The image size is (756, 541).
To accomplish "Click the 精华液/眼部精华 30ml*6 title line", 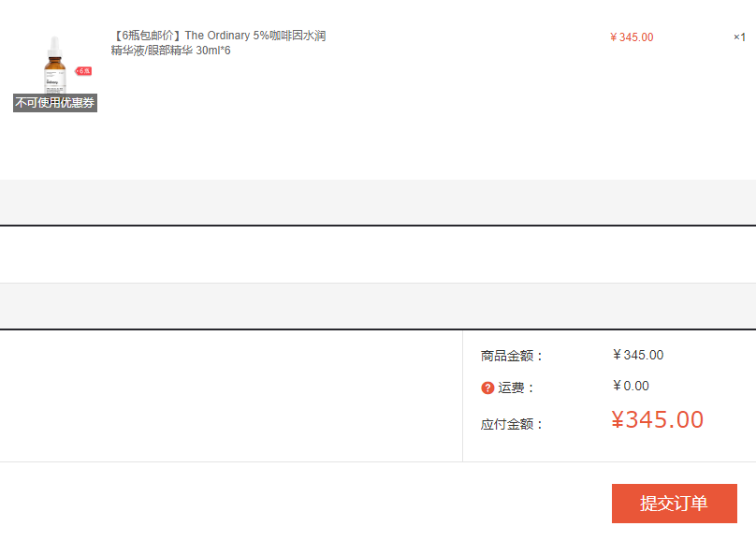I will coord(170,51).
